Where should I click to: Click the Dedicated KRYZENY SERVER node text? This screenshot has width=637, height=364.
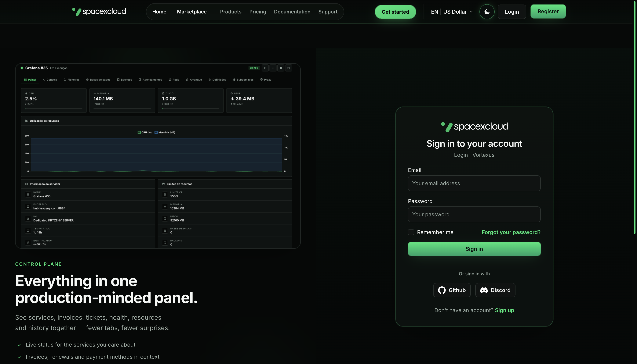point(53,220)
